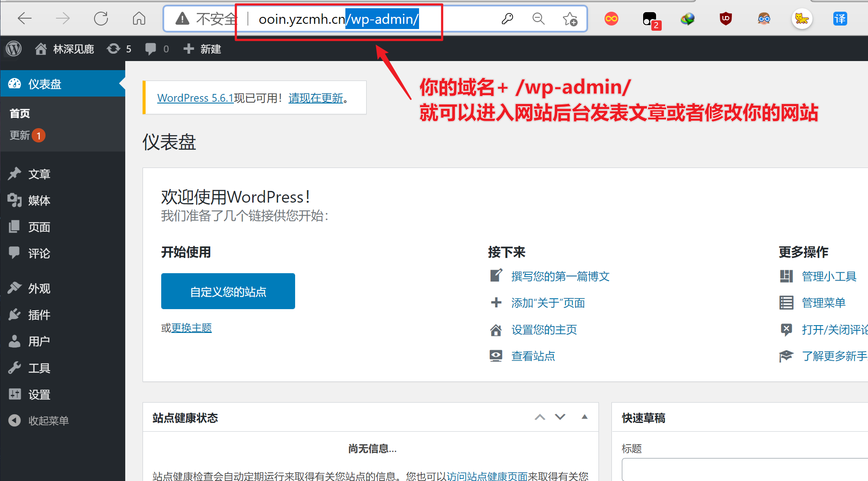Click 查看站点 link
Image resolution: width=868 pixels, height=481 pixels.
(x=533, y=356)
